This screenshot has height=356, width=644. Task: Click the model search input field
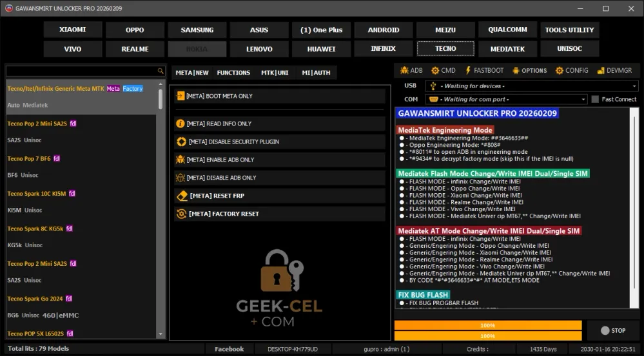(x=86, y=71)
